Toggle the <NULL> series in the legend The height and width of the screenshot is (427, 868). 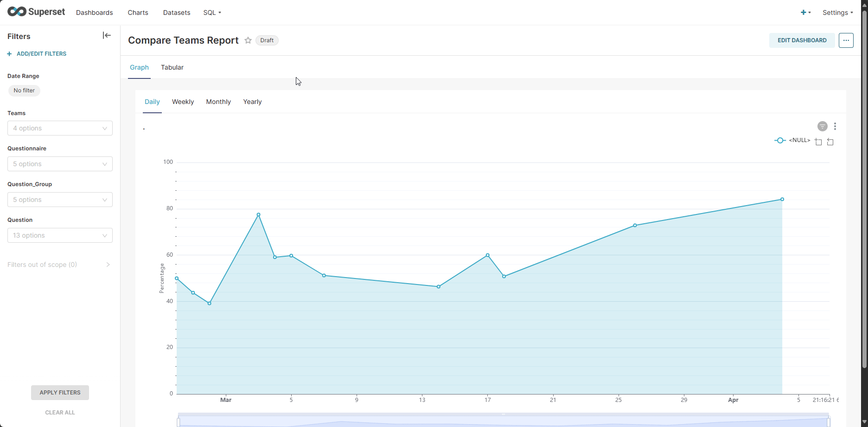pos(792,140)
